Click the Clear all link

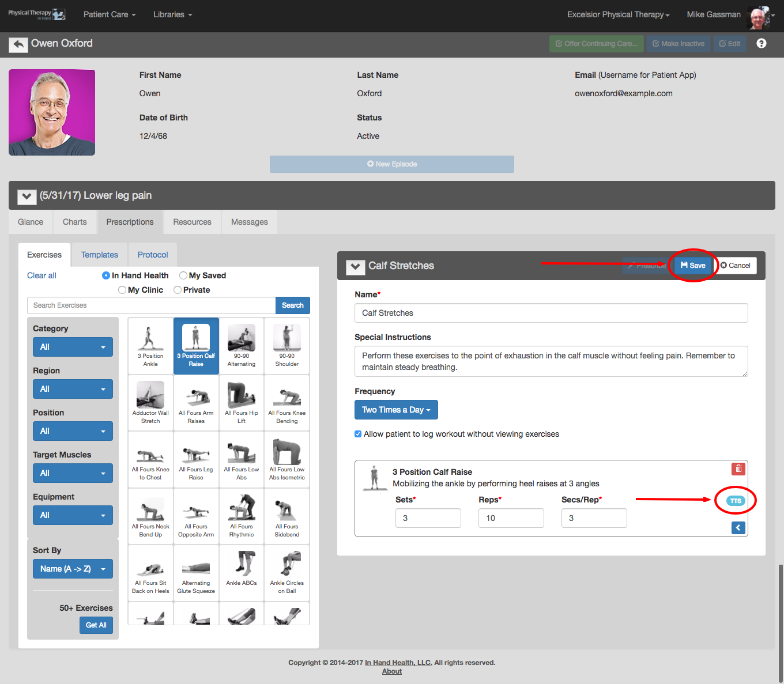pos(42,275)
